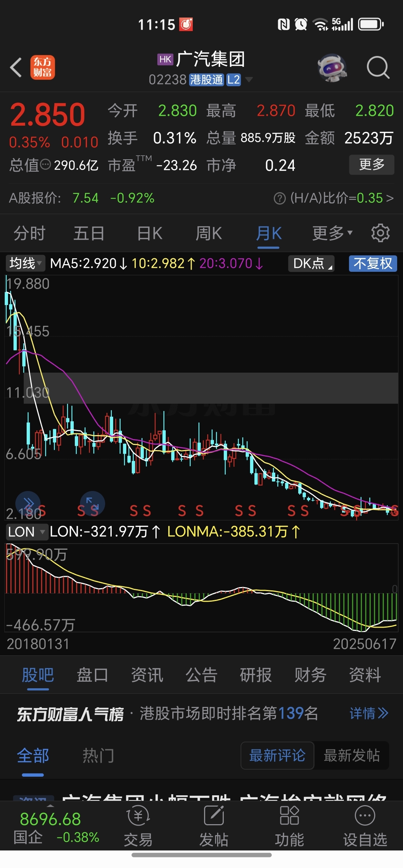403x868 pixels.
Task: Open the 股吧 tab
Action: click(38, 675)
